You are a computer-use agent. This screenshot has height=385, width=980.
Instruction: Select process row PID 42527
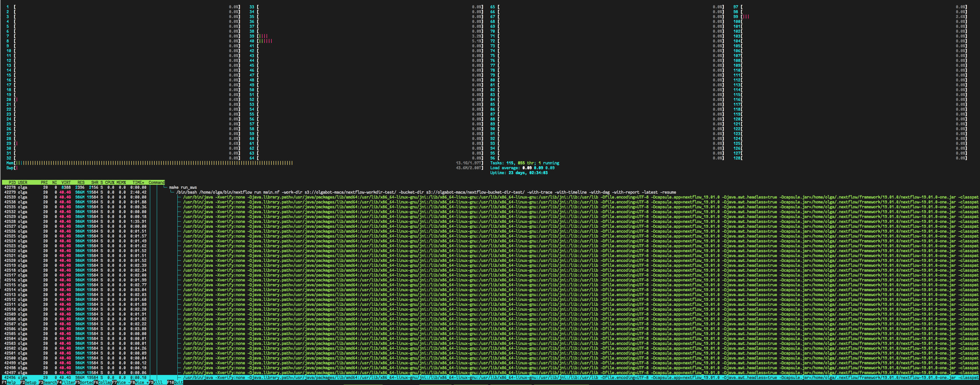(x=490, y=226)
